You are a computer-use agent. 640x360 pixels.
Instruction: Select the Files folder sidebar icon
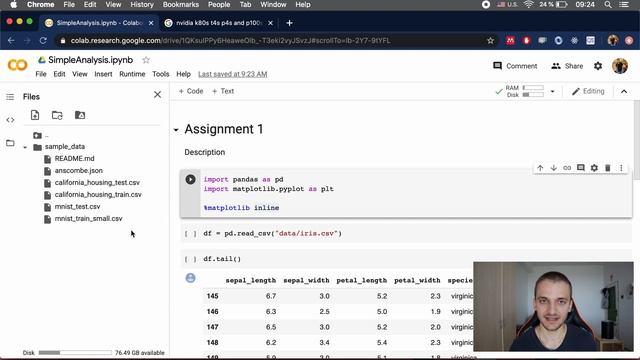10,143
